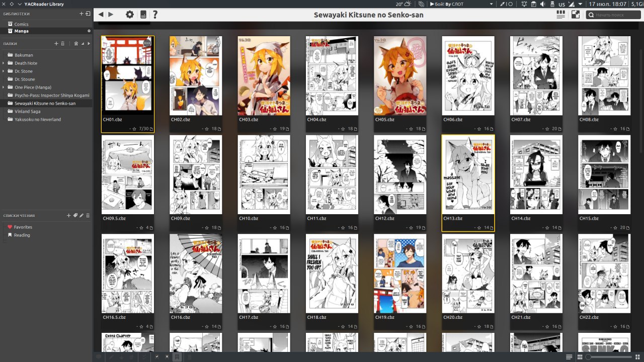The image size is (644, 362).
Task: Switch to grid view icon in bottom bar
Action: coord(579,357)
